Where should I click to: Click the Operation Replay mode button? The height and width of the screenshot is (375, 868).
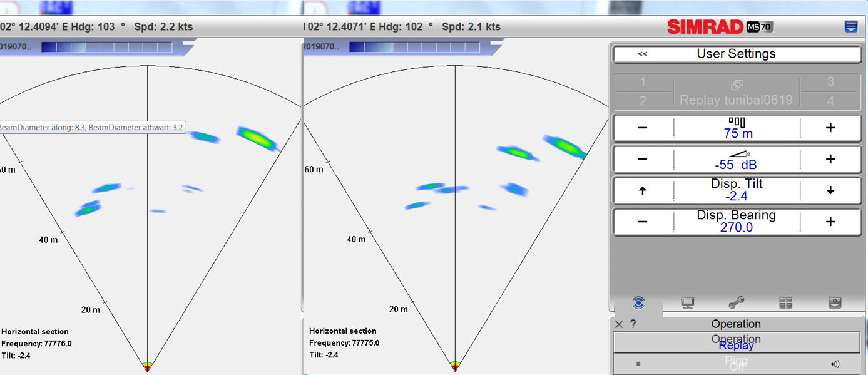point(736,342)
